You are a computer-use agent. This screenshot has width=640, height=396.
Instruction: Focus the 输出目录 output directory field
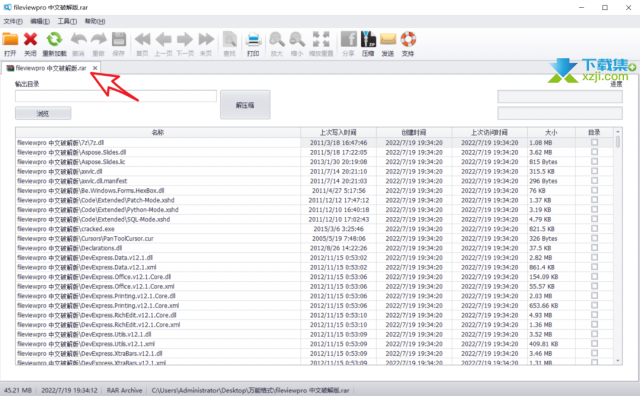coord(116,96)
